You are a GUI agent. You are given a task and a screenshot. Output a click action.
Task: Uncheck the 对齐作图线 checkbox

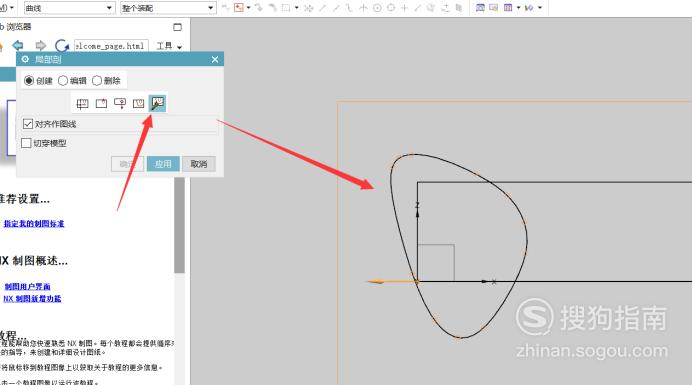pos(28,124)
